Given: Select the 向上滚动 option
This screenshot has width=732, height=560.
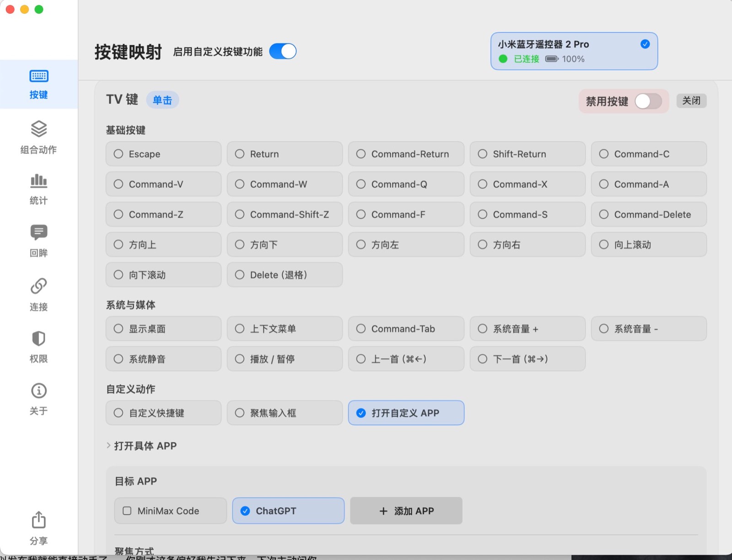Looking at the screenshot, I should click(649, 244).
